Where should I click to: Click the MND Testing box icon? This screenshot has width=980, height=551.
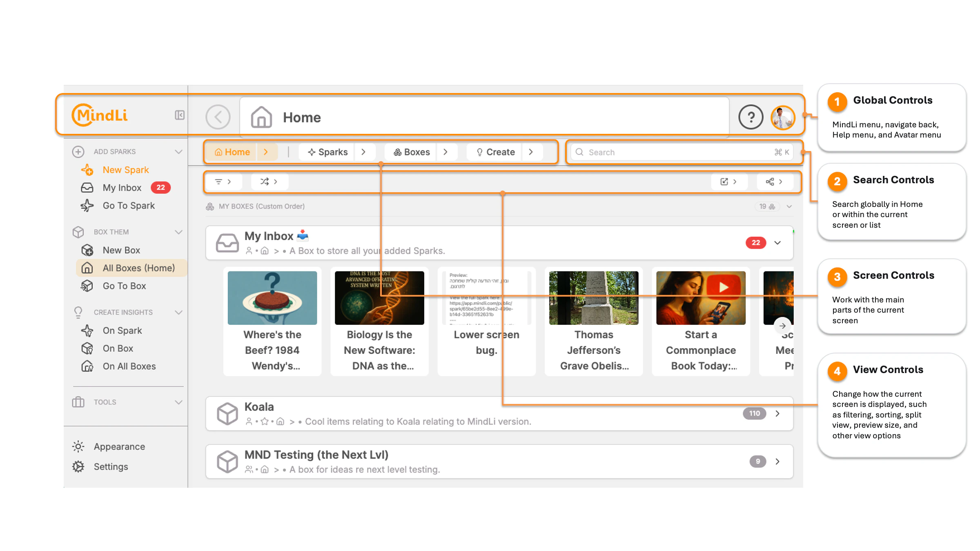tap(227, 462)
